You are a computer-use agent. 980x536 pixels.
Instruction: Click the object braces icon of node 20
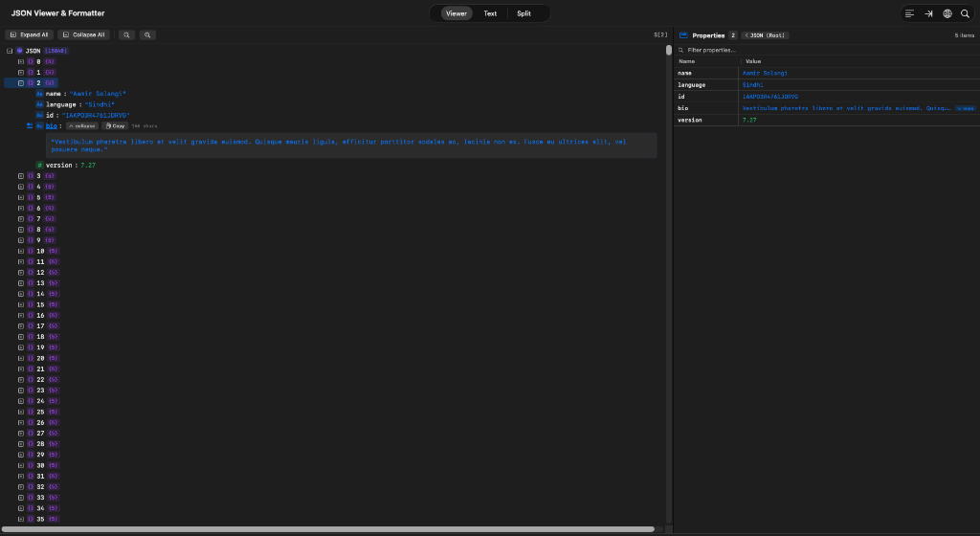tap(31, 359)
